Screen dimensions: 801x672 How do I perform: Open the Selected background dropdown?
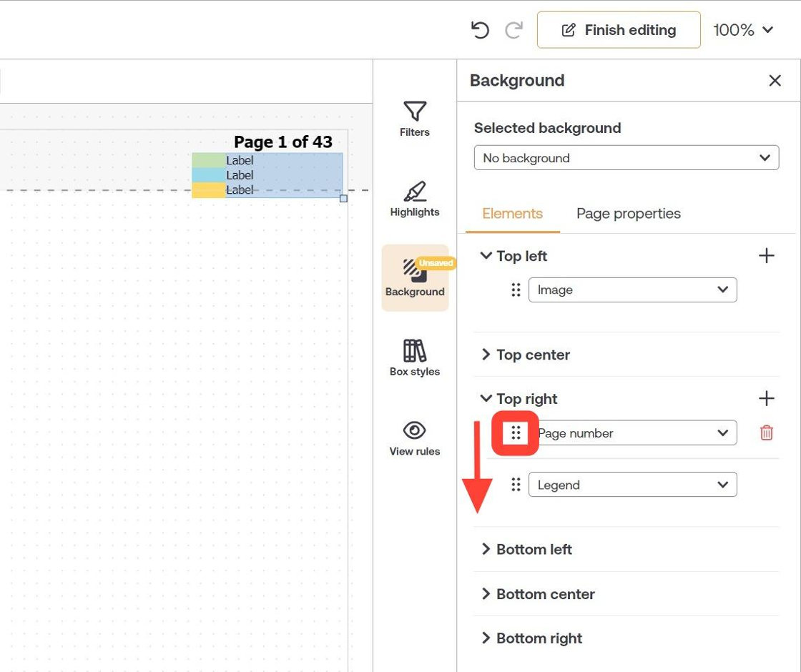pyautogui.click(x=626, y=158)
